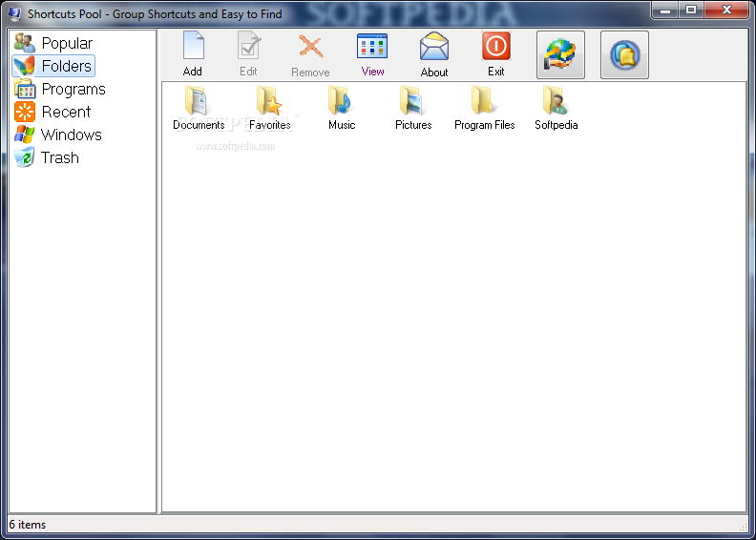Viewport: 756px width, 540px height.
Task: Select the Windows category
Action: pos(58,135)
